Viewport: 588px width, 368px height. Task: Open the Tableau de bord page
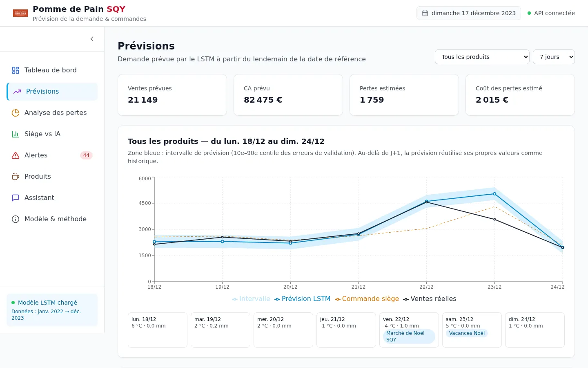click(52, 70)
